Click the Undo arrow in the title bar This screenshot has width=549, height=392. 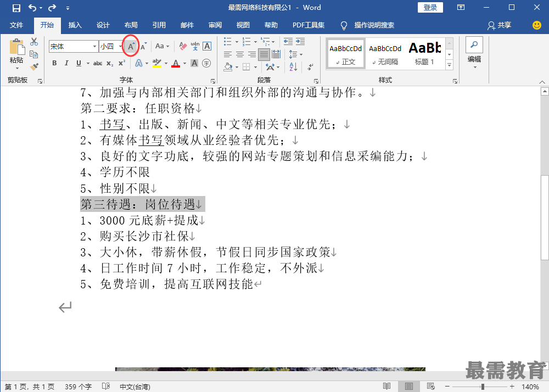(32, 8)
